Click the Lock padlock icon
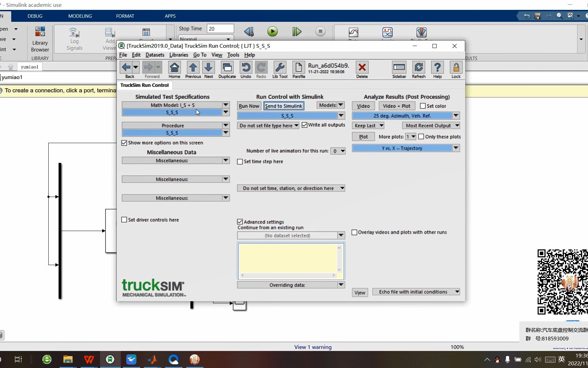 456,67
